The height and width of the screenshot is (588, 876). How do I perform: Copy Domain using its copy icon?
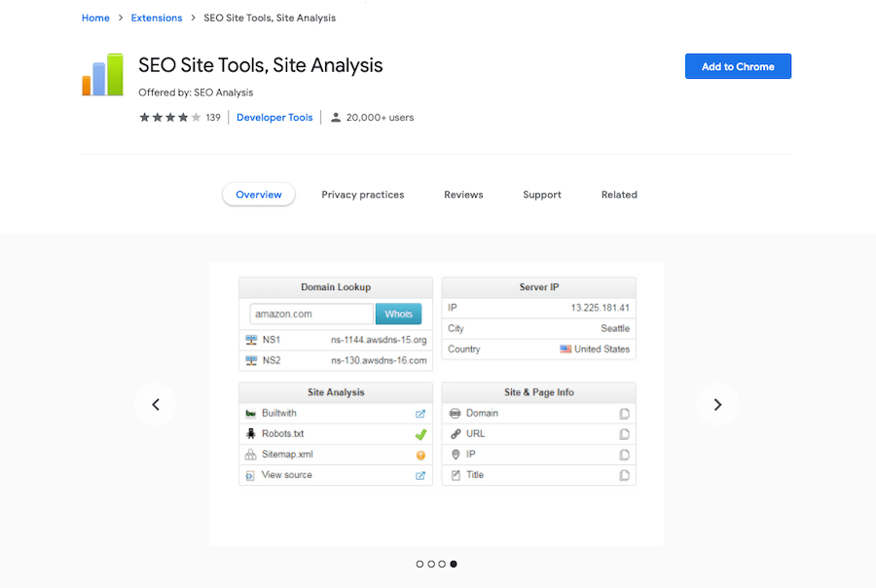click(x=624, y=414)
